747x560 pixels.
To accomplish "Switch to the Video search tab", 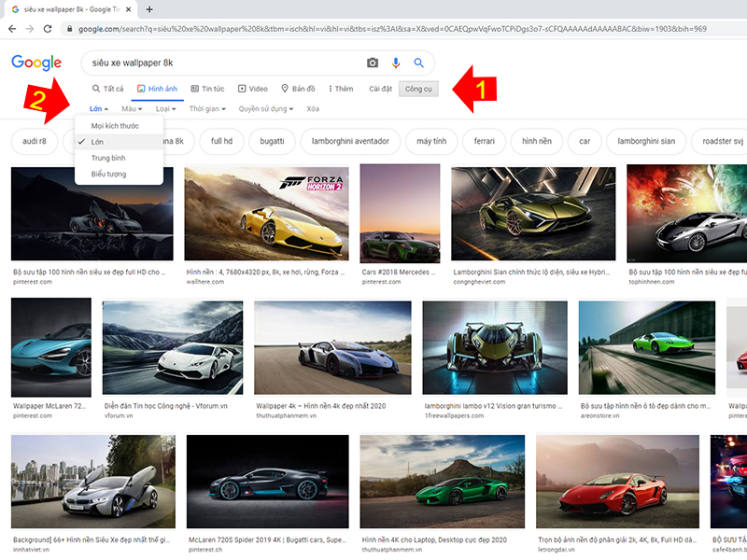I will 252,89.
